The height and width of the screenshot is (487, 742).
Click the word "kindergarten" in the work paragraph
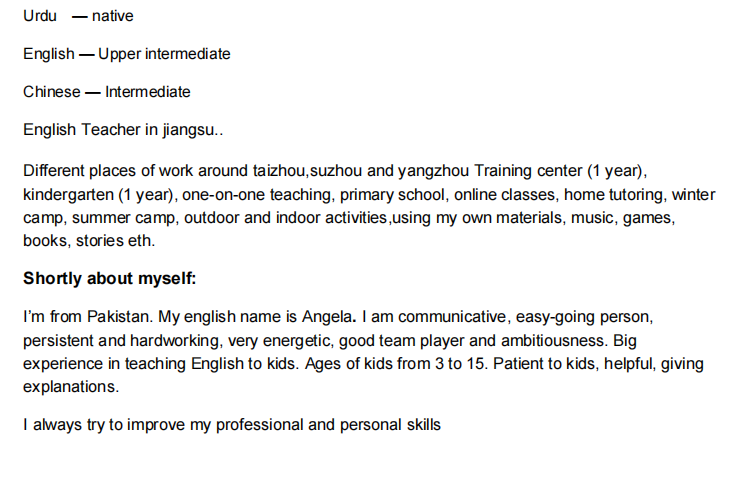point(68,193)
